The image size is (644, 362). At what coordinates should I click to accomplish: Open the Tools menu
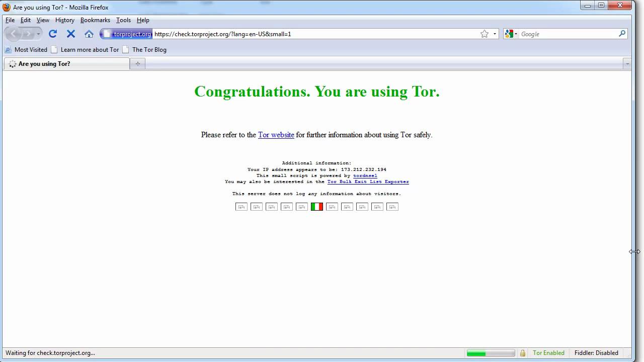pos(123,20)
